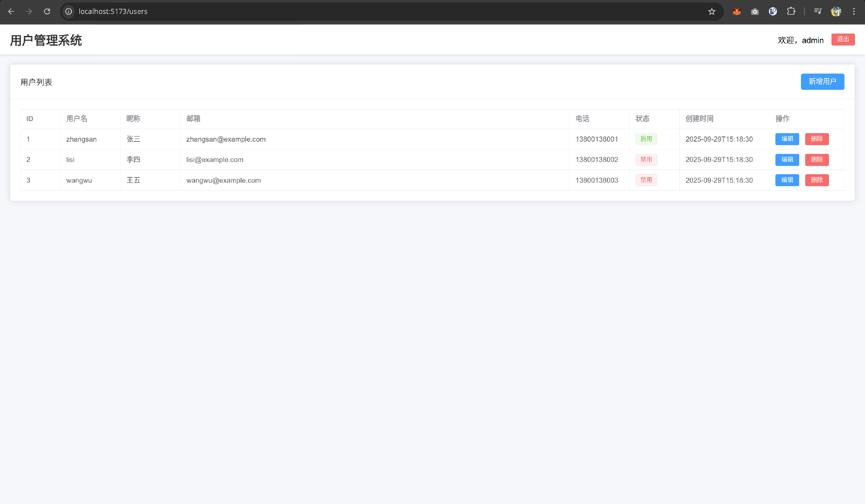
Task: Bookmark this page with the star icon
Action: tap(712, 12)
